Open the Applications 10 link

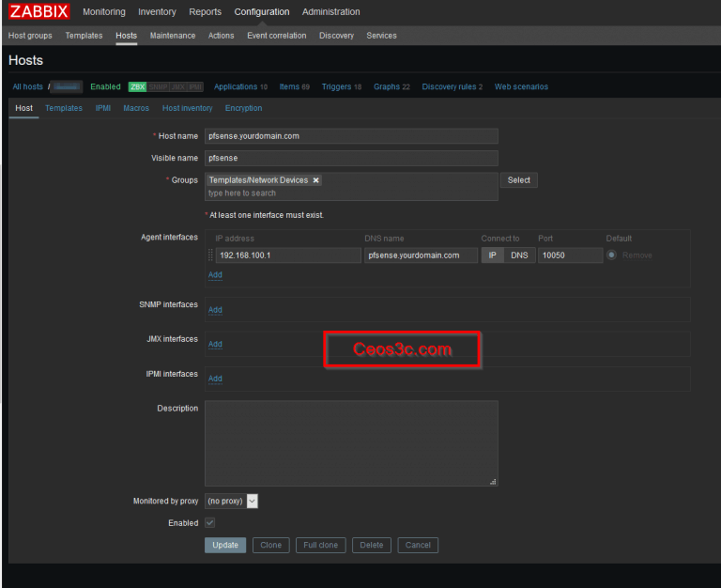pyautogui.click(x=240, y=86)
